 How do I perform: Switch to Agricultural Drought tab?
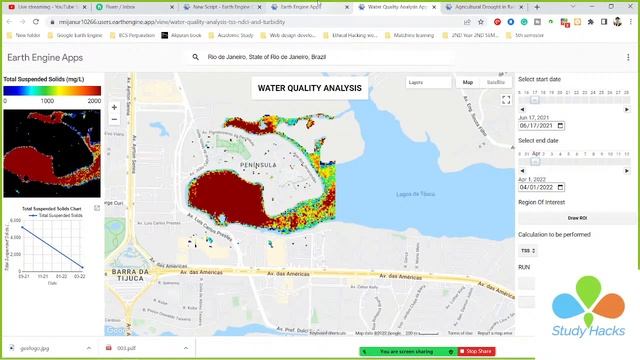coord(484,7)
